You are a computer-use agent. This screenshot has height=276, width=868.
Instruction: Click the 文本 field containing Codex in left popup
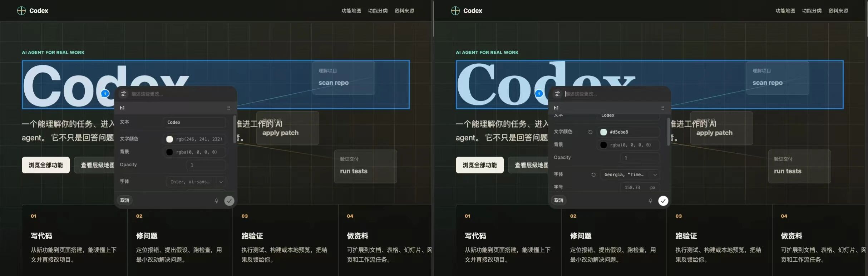194,122
